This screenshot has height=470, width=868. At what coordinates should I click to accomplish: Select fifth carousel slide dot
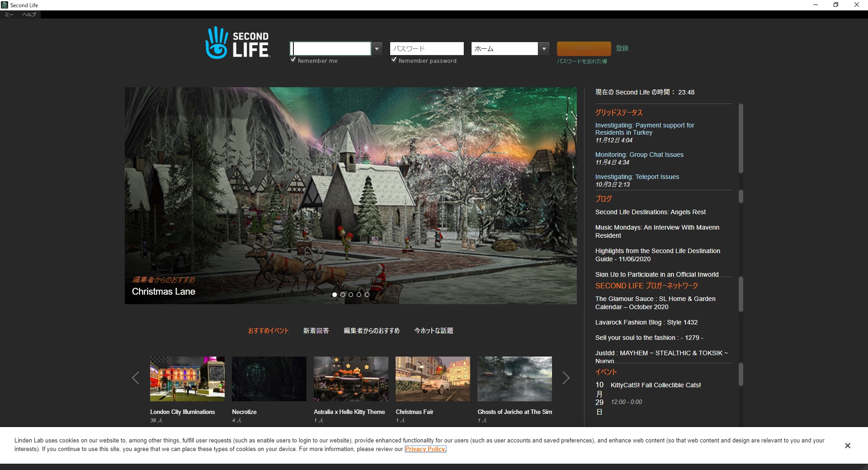pos(367,295)
